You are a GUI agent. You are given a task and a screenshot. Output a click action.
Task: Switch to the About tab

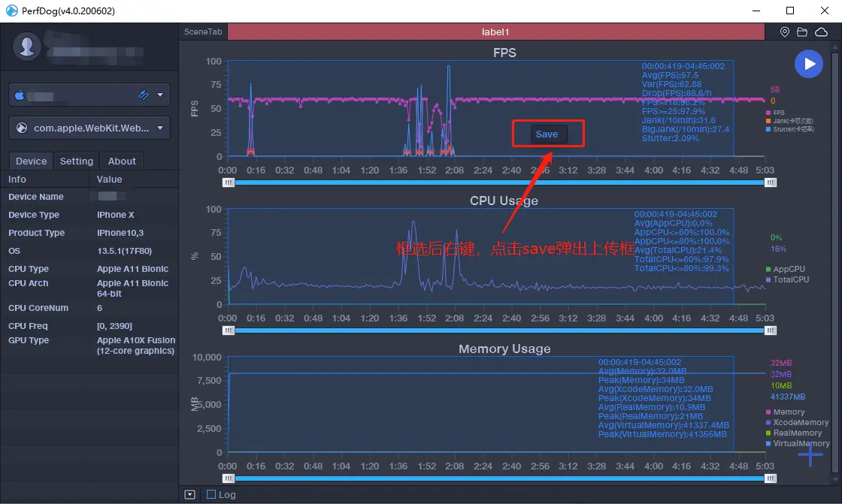click(x=122, y=161)
